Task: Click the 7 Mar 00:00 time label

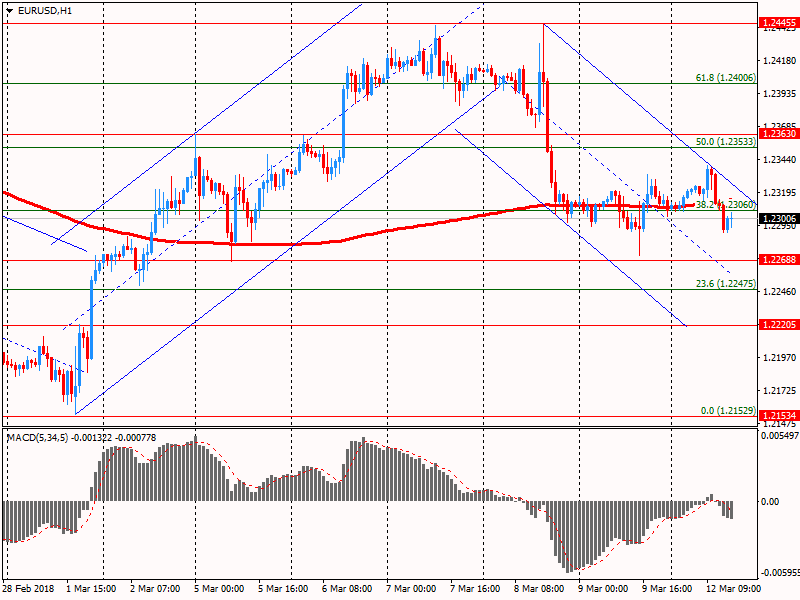Action: [x=411, y=588]
